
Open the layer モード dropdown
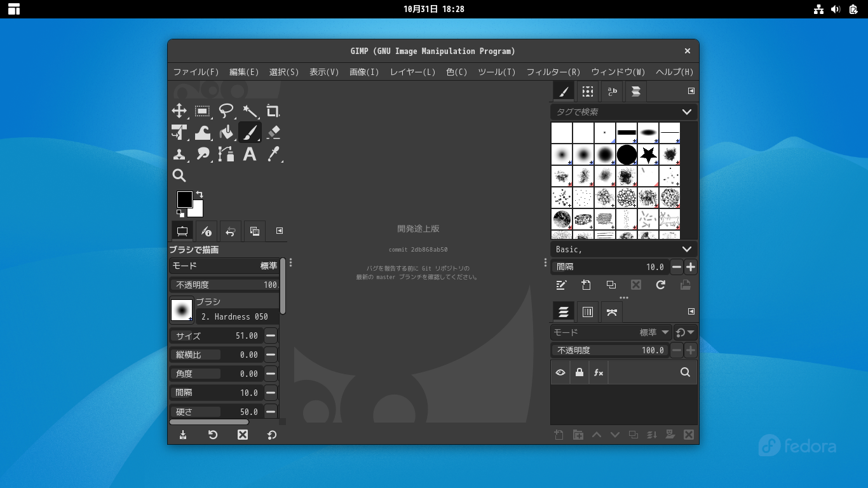(x=611, y=332)
